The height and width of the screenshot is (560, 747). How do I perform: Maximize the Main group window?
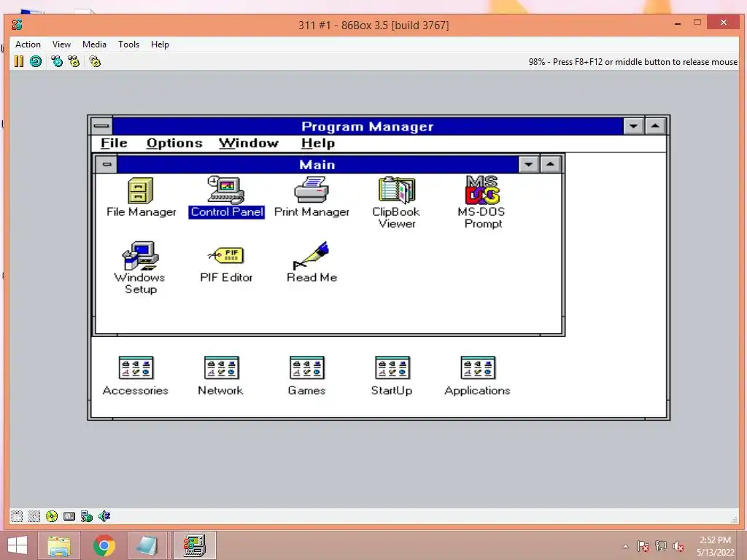pos(550,164)
